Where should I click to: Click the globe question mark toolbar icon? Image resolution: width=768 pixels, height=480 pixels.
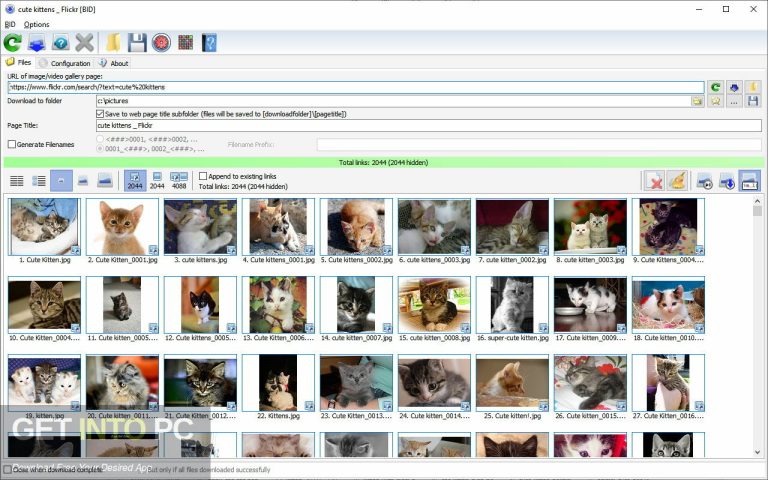[x=61, y=43]
